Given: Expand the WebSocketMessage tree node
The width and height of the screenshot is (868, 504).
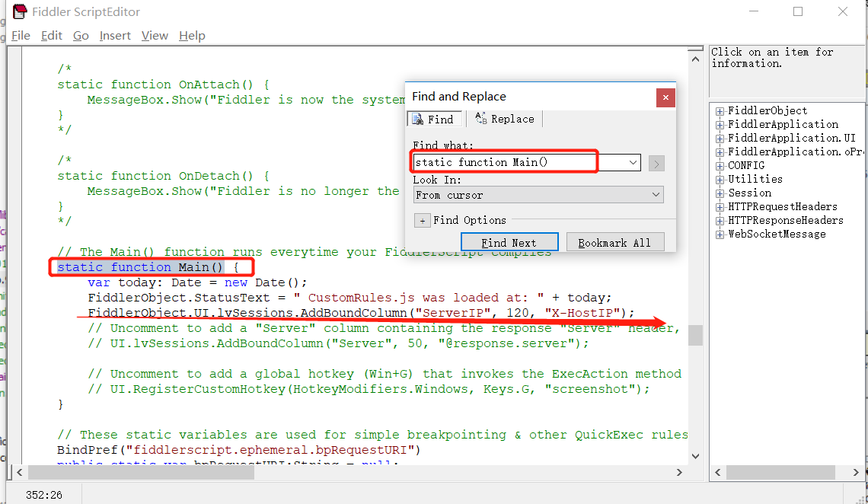Looking at the screenshot, I should pyautogui.click(x=720, y=234).
